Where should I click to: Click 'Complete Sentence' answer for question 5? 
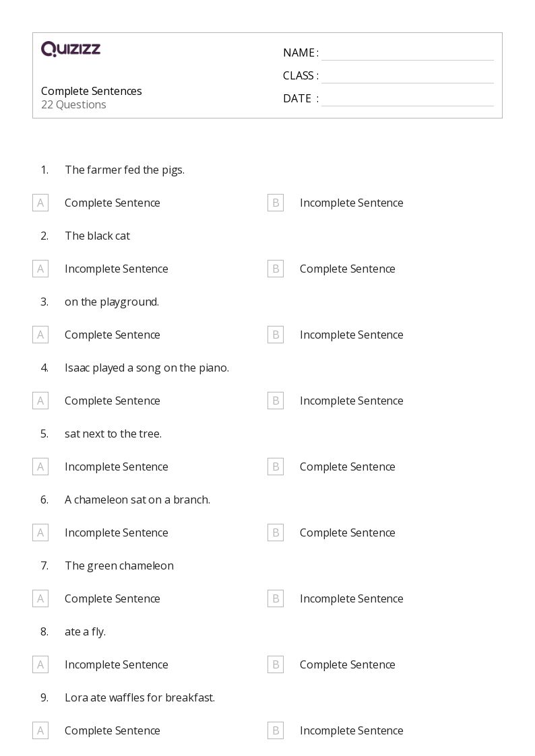tap(347, 467)
